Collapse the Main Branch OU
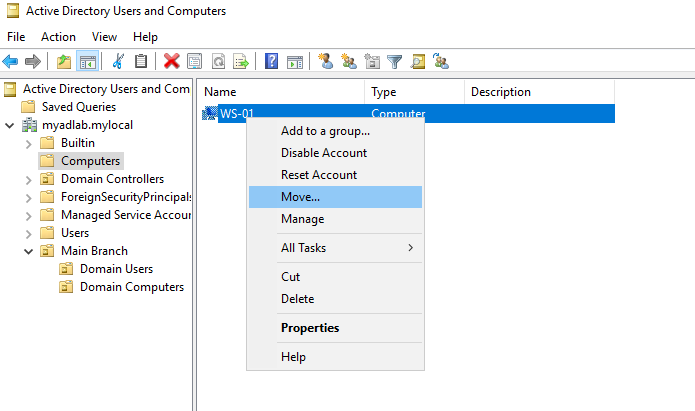Viewport: 695px width, 411px height. (27, 251)
